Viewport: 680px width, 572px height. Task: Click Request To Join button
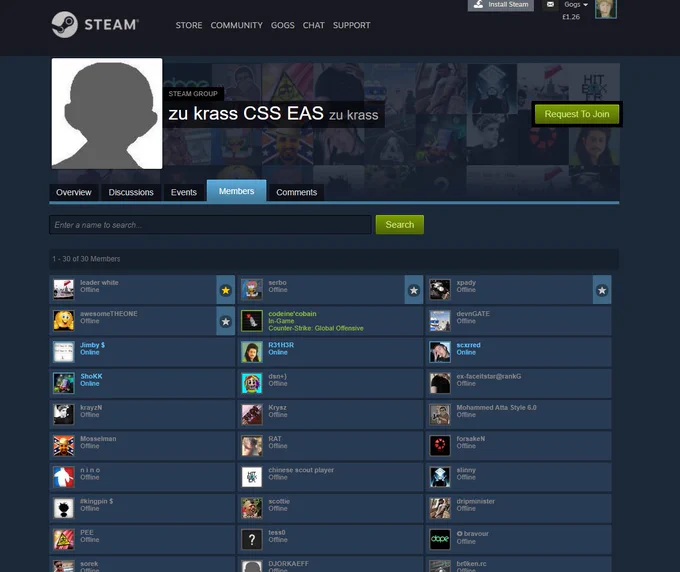pos(577,114)
